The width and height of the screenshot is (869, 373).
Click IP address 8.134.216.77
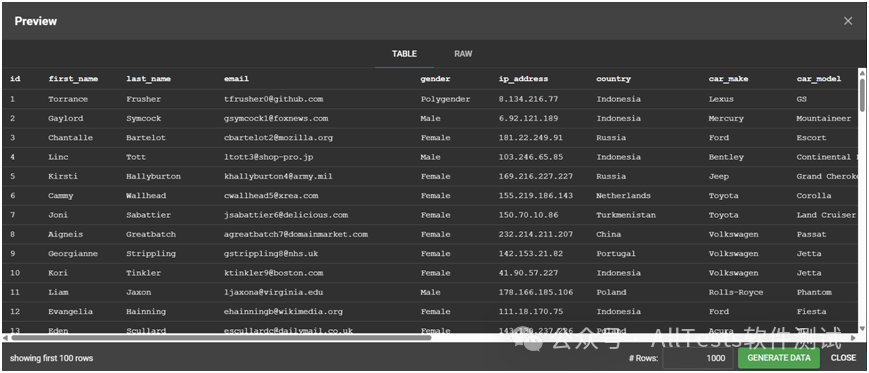coord(528,99)
